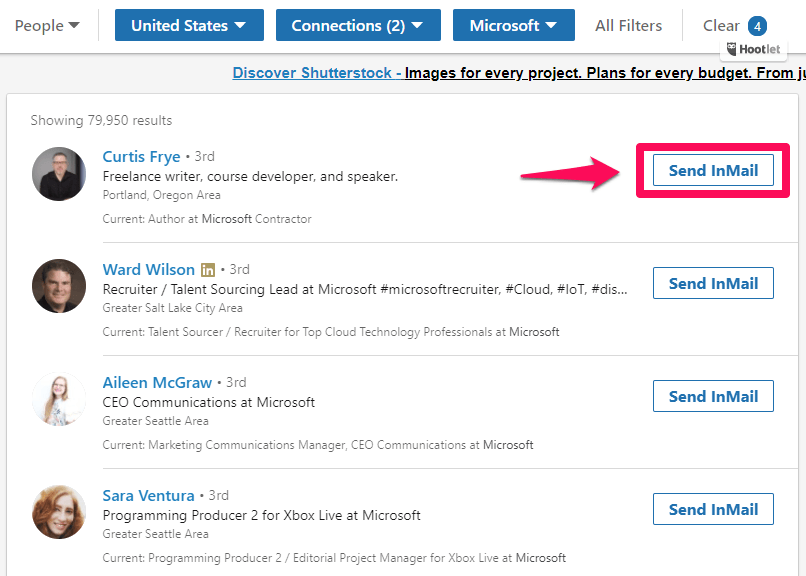Open the People search type dropdown
Image resolution: width=806 pixels, height=576 pixels.
point(47,26)
